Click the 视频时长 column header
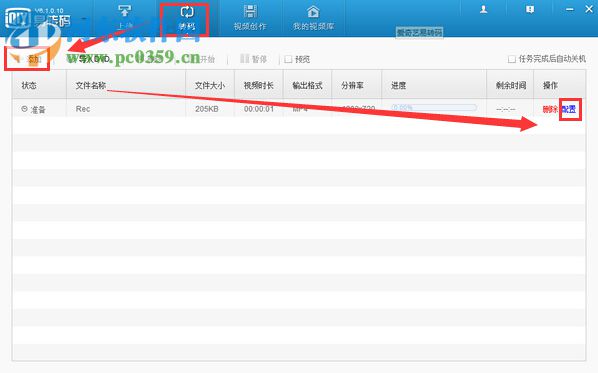Viewport: 598px width, 373px height. pos(259,85)
